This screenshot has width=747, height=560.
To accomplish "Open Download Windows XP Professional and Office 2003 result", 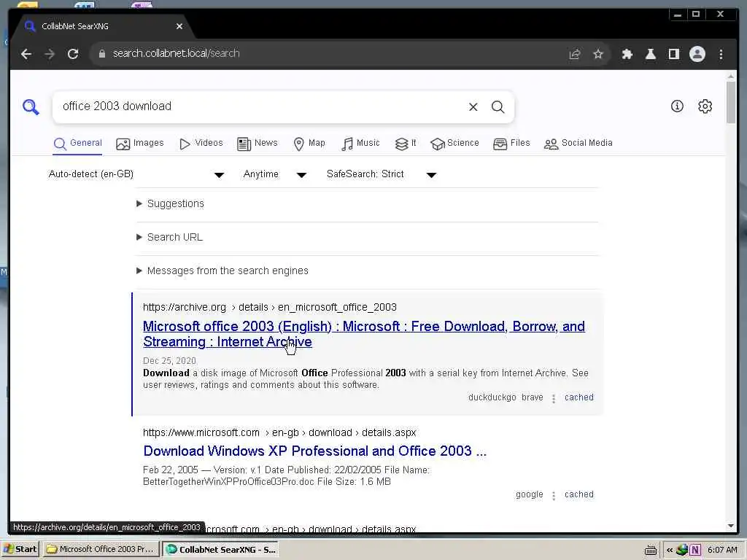I will pyautogui.click(x=315, y=451).
